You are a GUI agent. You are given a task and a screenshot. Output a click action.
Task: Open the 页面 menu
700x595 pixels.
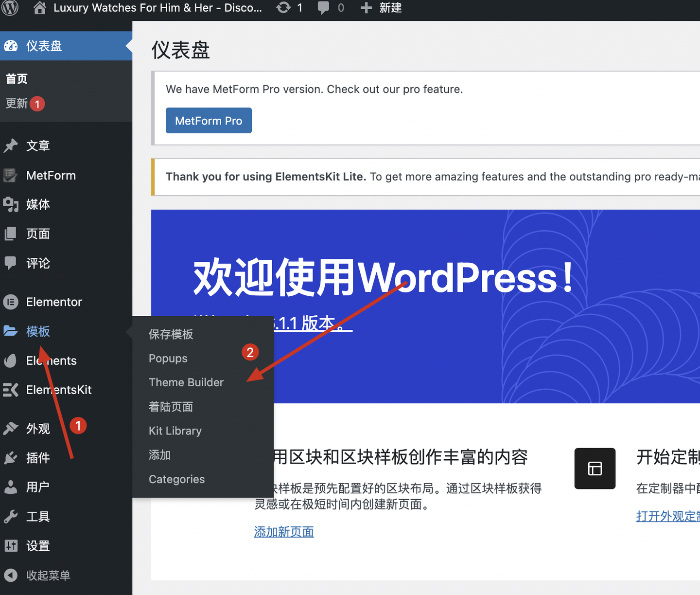tap(66, 234)
